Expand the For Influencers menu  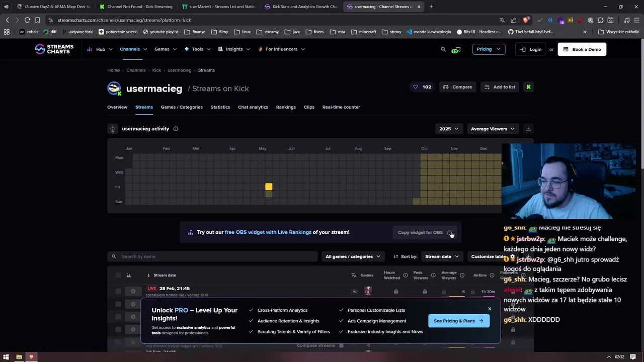pyautogui.click(x=281, y=49)
